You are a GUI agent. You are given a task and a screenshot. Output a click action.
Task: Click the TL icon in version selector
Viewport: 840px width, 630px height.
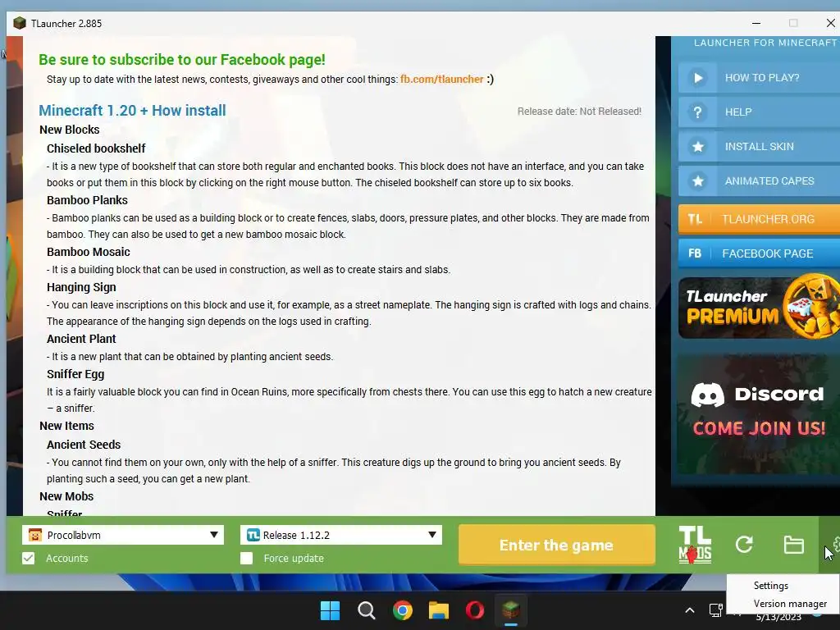(253, 535)
